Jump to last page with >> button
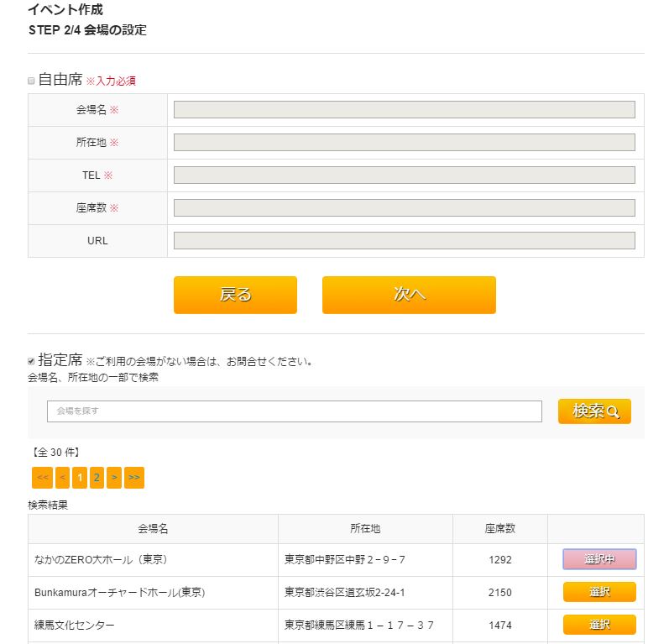 click(134, 478)
